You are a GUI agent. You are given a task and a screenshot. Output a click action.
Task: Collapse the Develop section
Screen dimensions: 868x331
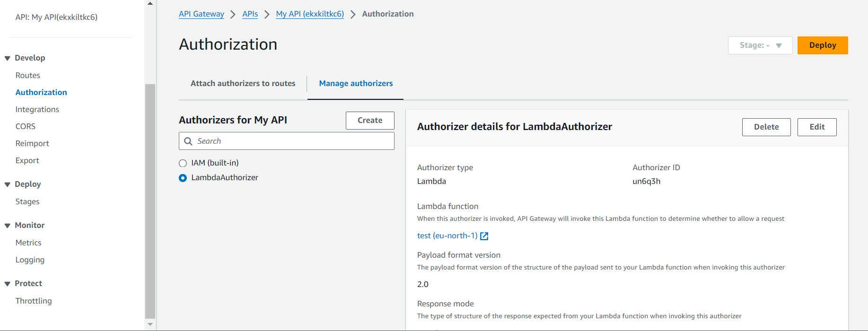click(8, 58)
